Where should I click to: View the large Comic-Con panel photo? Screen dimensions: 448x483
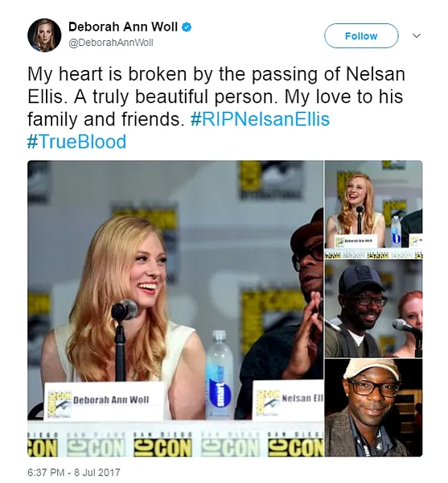pyautogui.click(x=175, y=308)
